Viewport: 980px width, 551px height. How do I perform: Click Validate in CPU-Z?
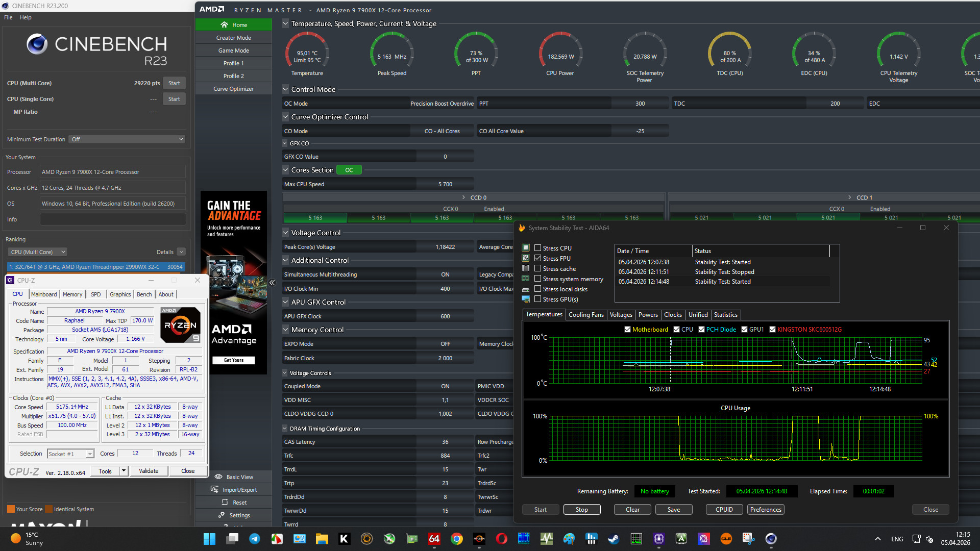tap(149, 471)
